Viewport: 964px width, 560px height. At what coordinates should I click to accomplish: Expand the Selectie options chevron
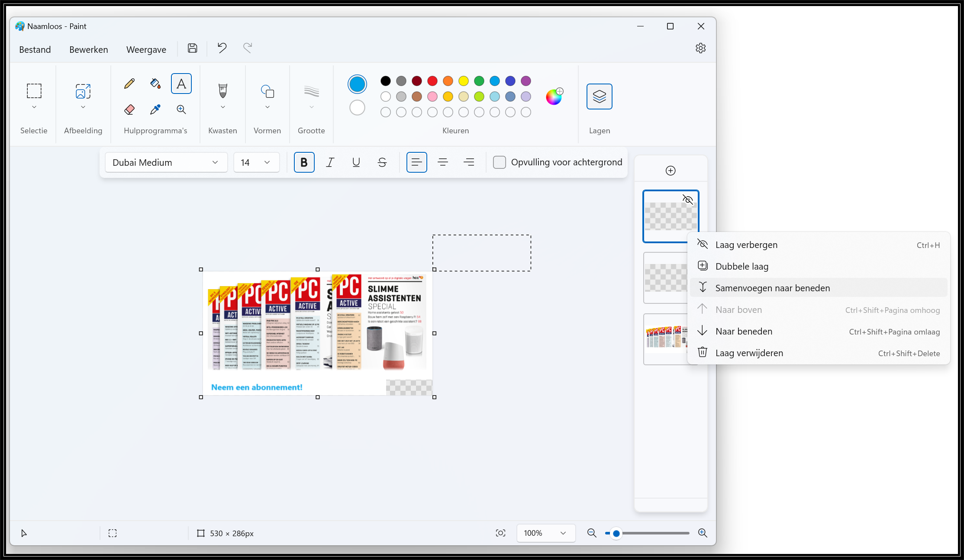click(34, 107)
